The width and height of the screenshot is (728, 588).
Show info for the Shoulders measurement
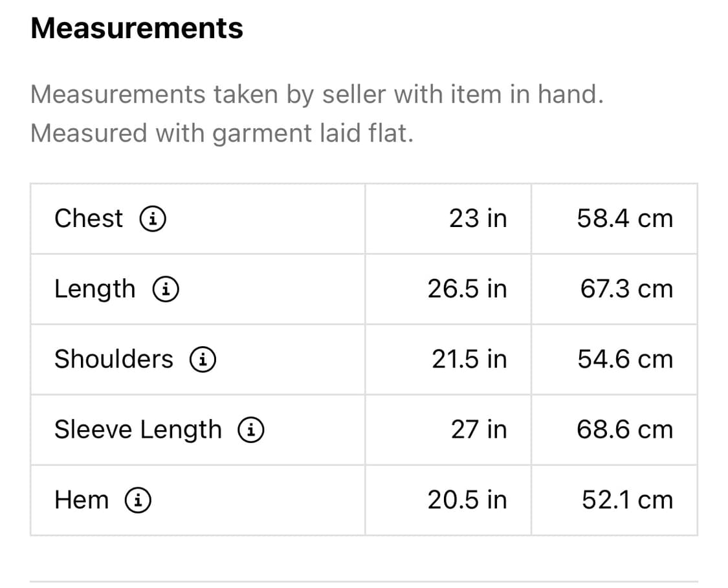(x=203, y=360)
